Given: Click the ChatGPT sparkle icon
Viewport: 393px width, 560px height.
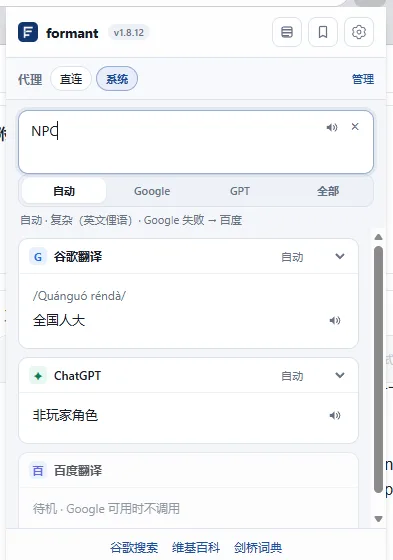Looking at the screenshot, I should pyautogui.click(x=38, y=376).
